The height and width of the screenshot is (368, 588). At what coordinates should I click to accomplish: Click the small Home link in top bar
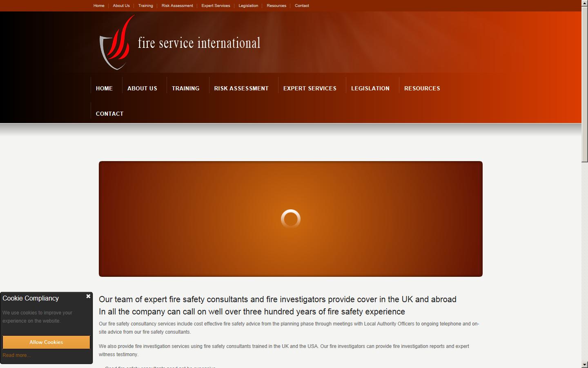coord(99,6)
